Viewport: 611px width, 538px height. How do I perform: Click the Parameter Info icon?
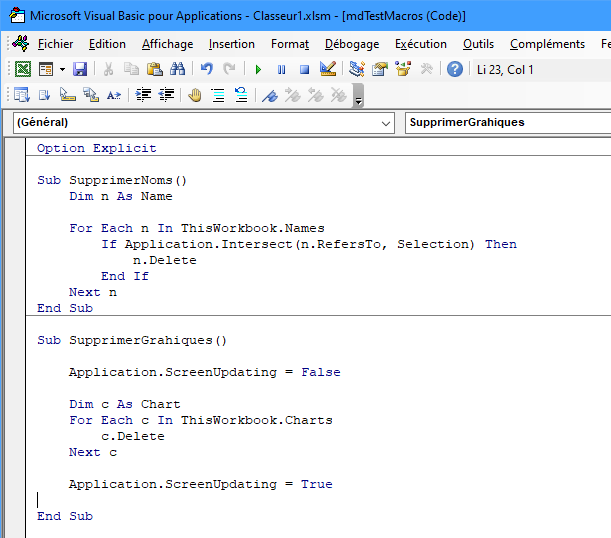[91, 95]
